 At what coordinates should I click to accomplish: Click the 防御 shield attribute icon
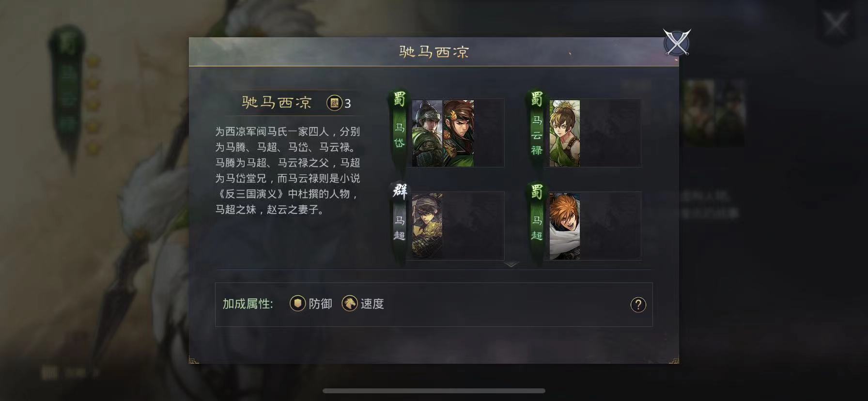pos(297,304)
